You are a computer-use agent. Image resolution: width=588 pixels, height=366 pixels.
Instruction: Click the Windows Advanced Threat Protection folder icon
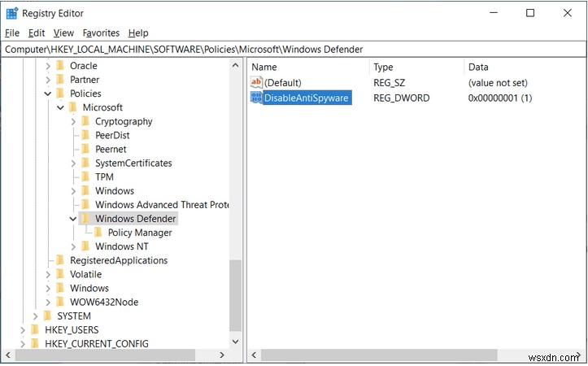coord(86,204)
